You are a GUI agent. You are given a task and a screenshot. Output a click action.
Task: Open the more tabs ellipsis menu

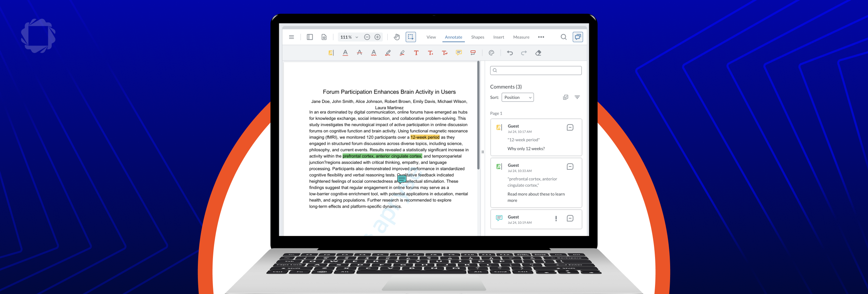click(541, 37)
